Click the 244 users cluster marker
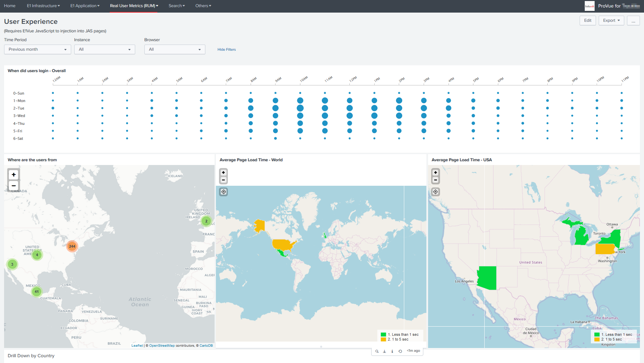The height and width of the screenshot is (363, 644). pos(72,246)
